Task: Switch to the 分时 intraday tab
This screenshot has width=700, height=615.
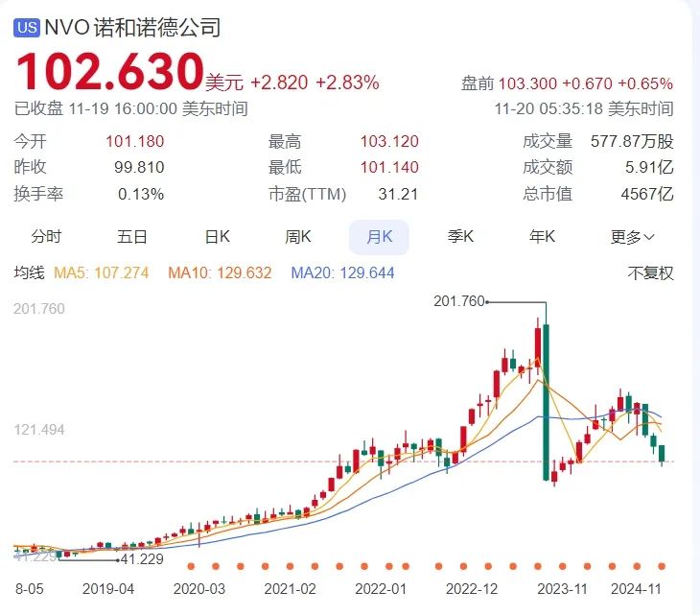Action: (x=46, y=237)
